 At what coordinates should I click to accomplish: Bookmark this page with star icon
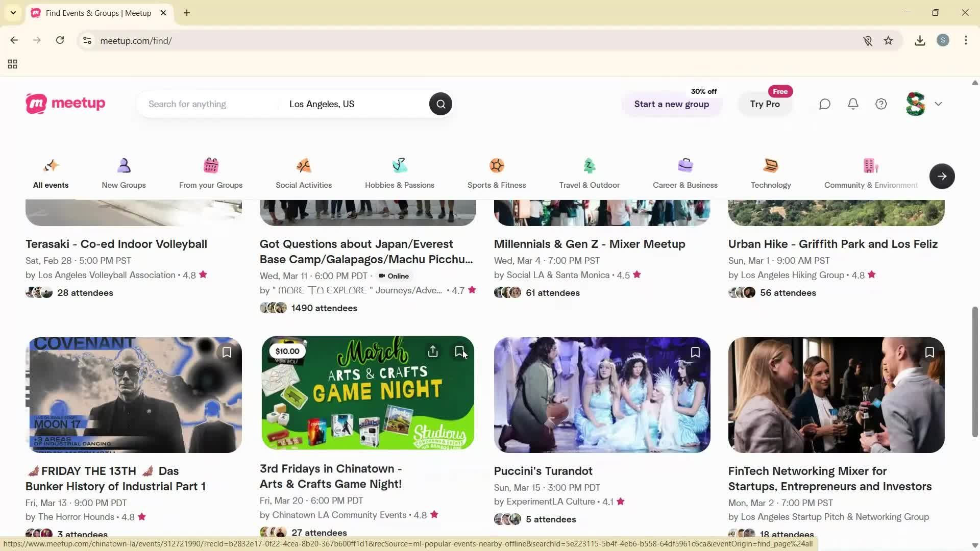tap(888, 41)
